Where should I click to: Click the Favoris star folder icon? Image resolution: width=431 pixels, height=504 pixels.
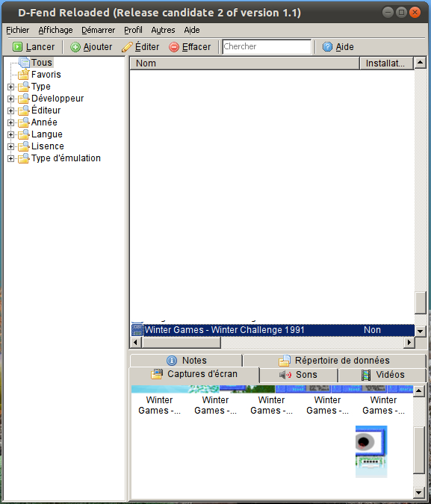tap(24, 74)
